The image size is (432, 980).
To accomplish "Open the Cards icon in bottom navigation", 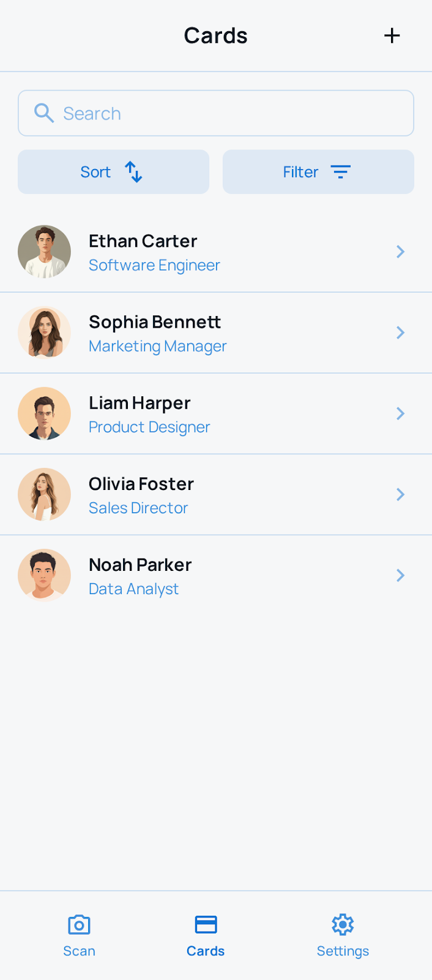I will pos(206,924).
